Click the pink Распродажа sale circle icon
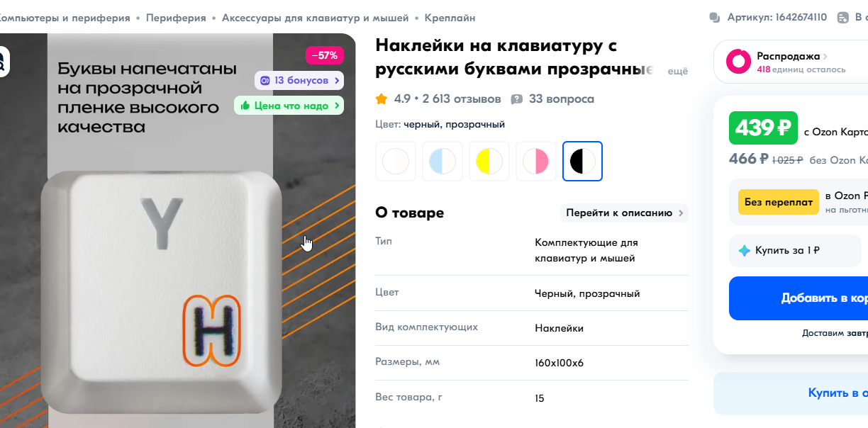Image resolution: width=868 pixels, height=428 pixels. coord(738,62)
